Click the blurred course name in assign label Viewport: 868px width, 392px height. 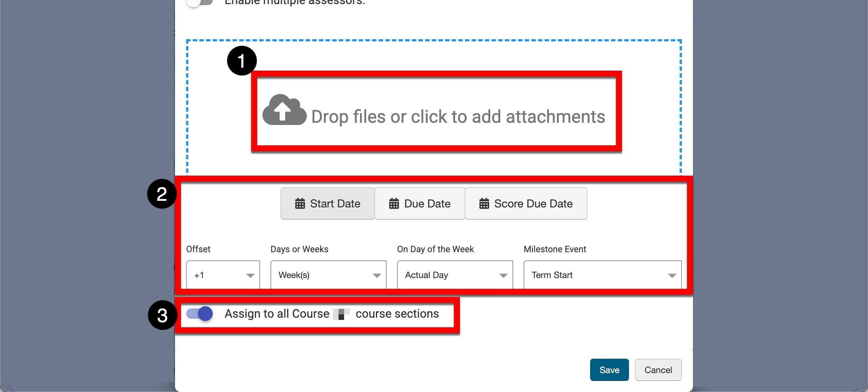point(341,314)
